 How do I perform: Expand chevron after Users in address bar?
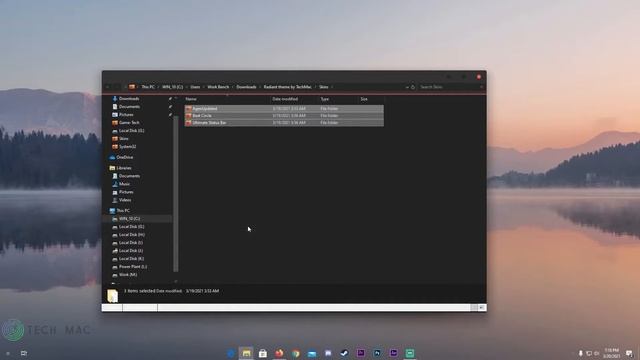(x=204, y=87)
